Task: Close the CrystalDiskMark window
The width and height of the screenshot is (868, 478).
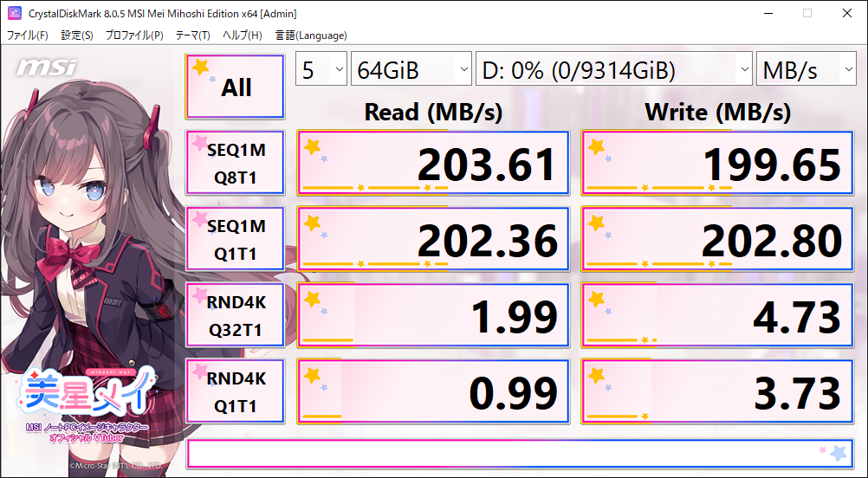Action: point(847,13)
